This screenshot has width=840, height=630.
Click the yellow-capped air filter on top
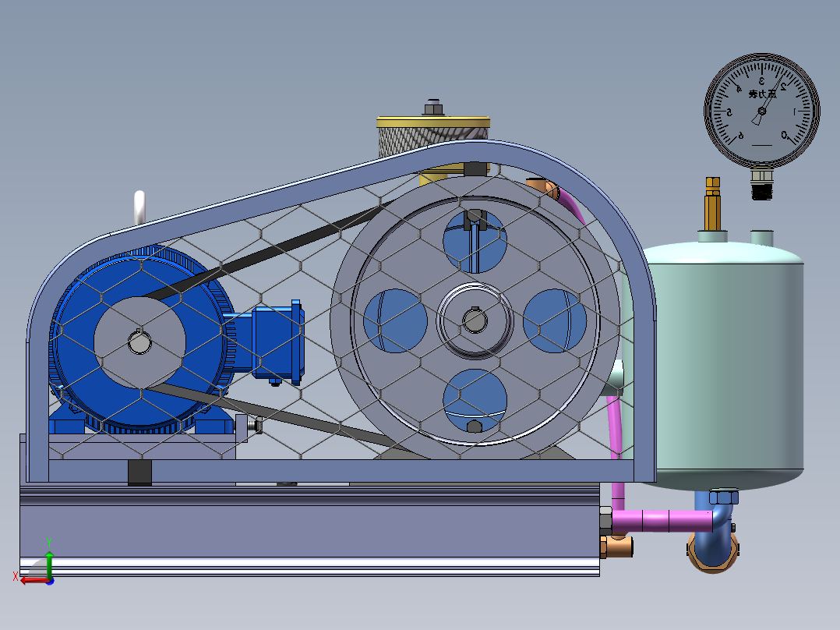(x=433, y=136)
